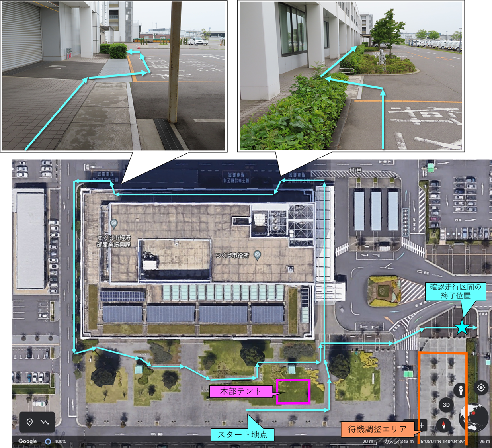Click the つくば市経済部産業振興課 map pin
The width and height of the screenshot is (492, 448).
[114, 224]
